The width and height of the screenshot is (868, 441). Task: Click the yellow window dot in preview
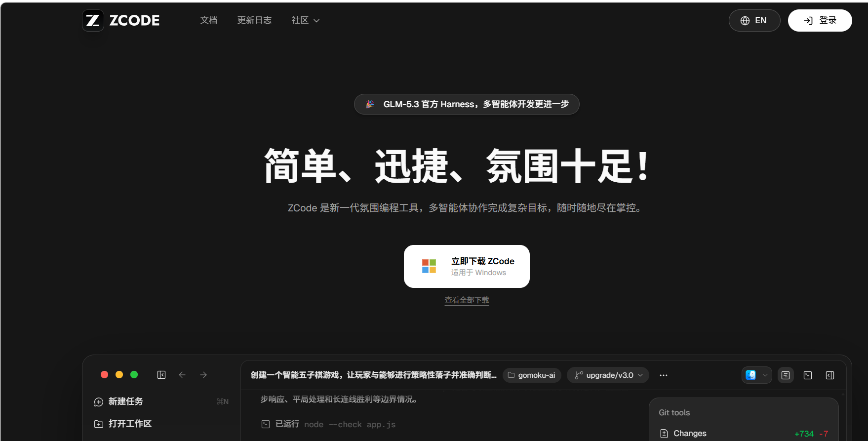pos(119,375)
